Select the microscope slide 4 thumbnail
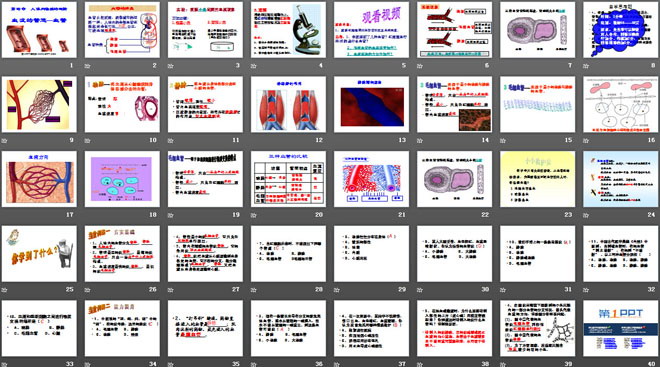660x367 pixels. point(288,30)
